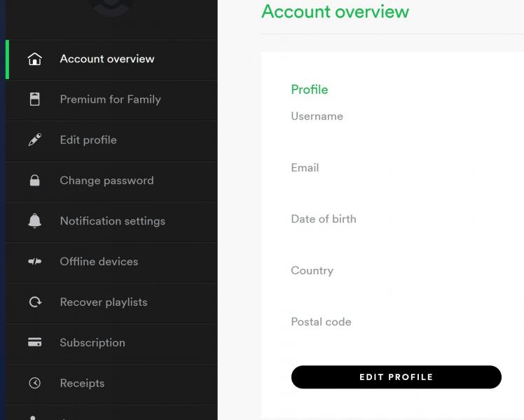Go to the Subscription section
Image resolution: width=524 pixels, height=420 pixels.
pyautogui.click(x=111, y=343)
